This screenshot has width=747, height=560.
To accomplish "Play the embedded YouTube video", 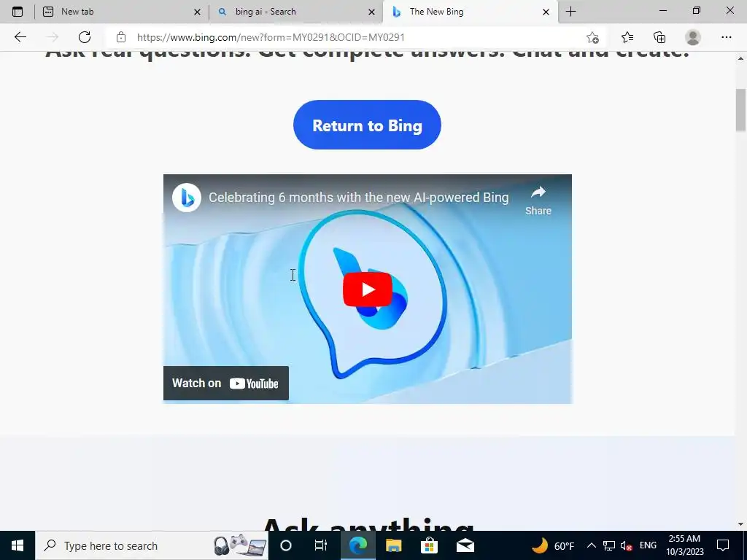I will tap(368, 289).
